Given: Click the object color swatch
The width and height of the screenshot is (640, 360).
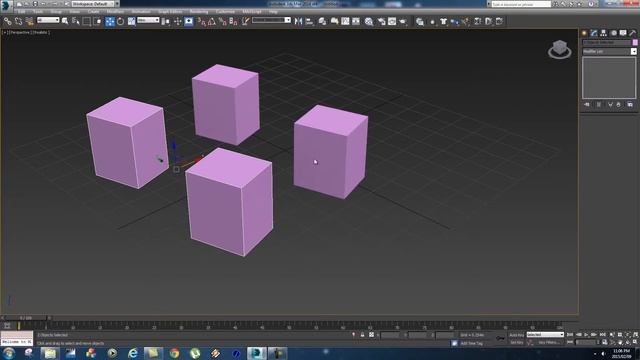Looking at the screenshot, I should [x=635, y=42].
